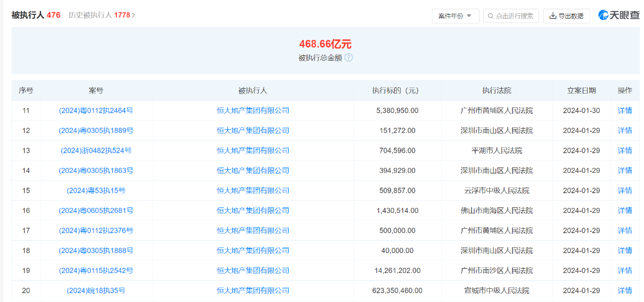Open case (2024)粤0115执2542号

[x=96, y=270]
